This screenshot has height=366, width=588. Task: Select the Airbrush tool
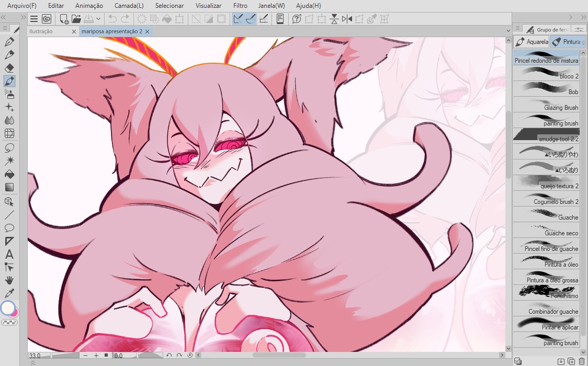[x=9, y=94]
